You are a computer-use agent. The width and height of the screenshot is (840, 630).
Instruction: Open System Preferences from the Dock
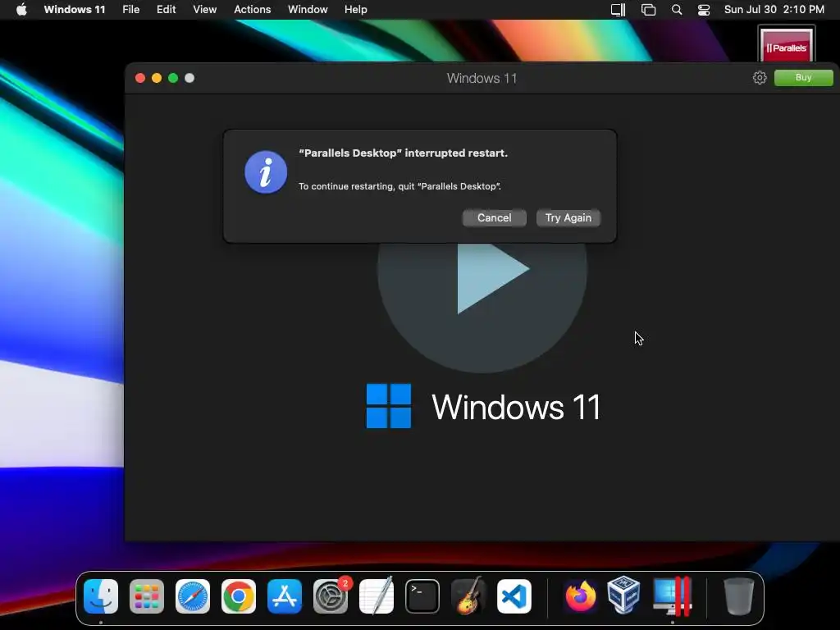[331, 596]
